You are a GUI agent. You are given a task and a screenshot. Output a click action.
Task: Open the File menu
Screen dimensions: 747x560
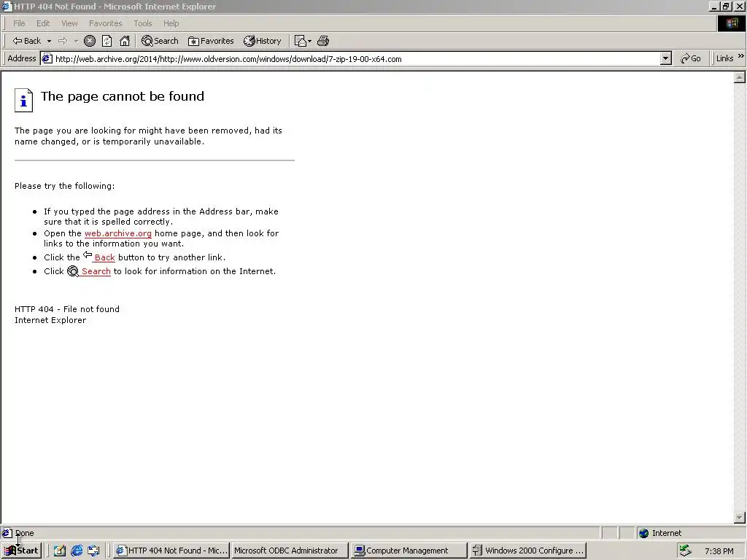(x=19, y=23)
